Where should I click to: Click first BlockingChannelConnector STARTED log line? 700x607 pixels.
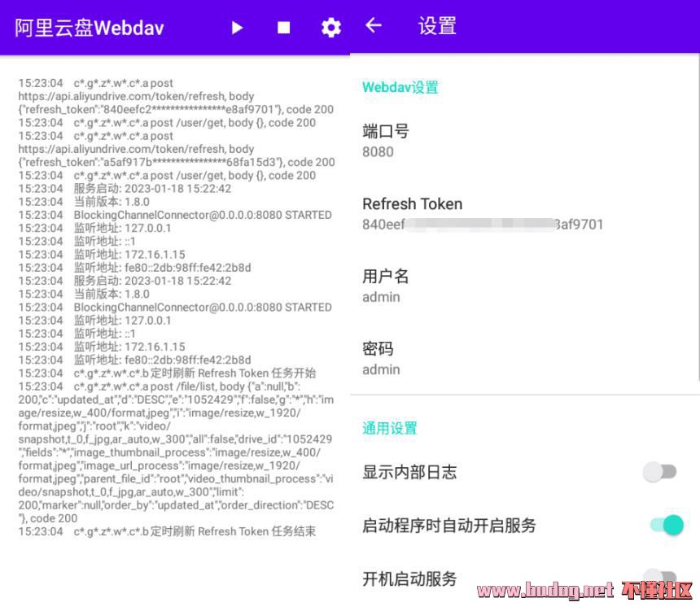click(175, 215)
